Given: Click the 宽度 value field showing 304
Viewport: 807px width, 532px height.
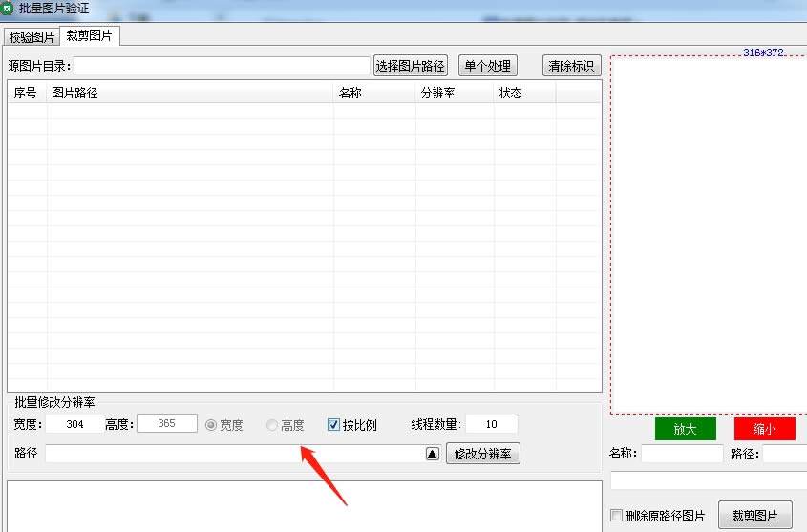Looking at the screenshot, I should pos(75,424).
